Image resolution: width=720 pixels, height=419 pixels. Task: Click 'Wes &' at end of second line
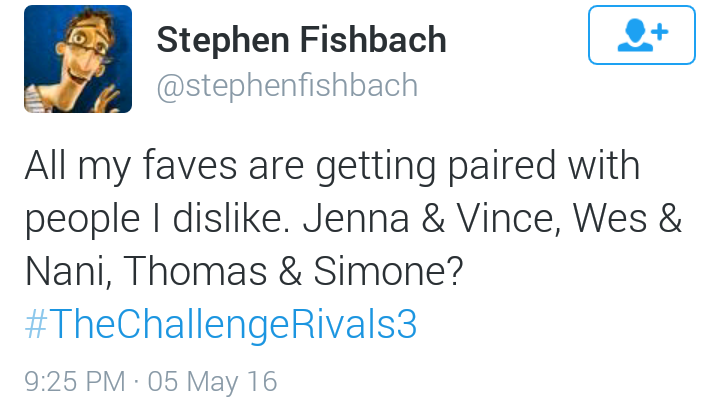click(x=627, y=218)
